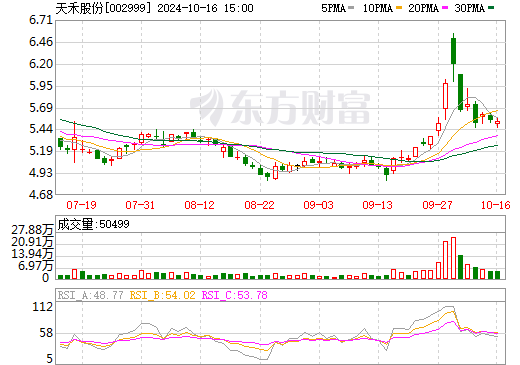
Task: Click the 10-16 date label
Action: tap(496, 205)
